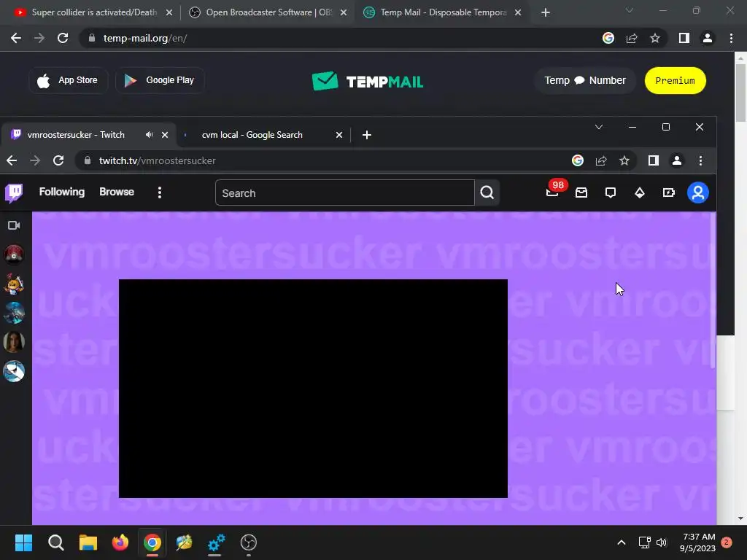Click the twitch.tv/vmroostersucker address bar
The image size is (747, 560).
pos(324,161)
